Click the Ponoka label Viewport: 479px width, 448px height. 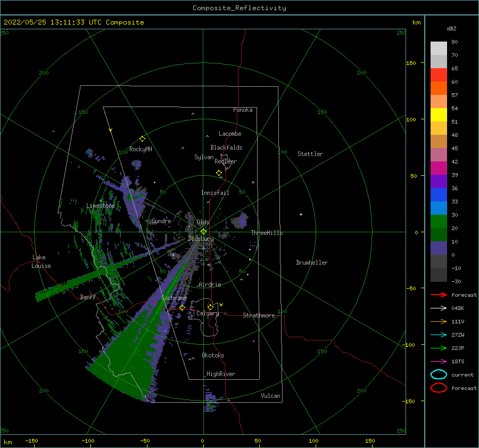(x=243, y=110)
